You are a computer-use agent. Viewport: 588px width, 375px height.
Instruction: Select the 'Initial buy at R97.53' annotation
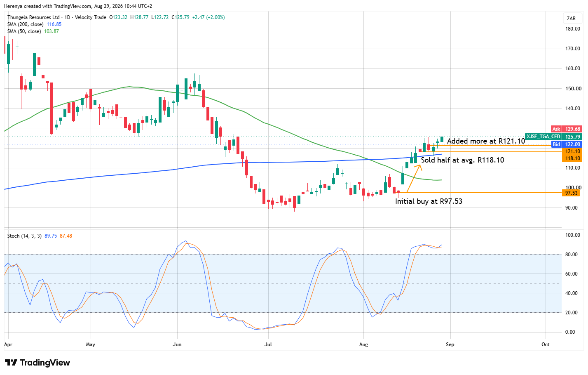[x=429, y=201]
